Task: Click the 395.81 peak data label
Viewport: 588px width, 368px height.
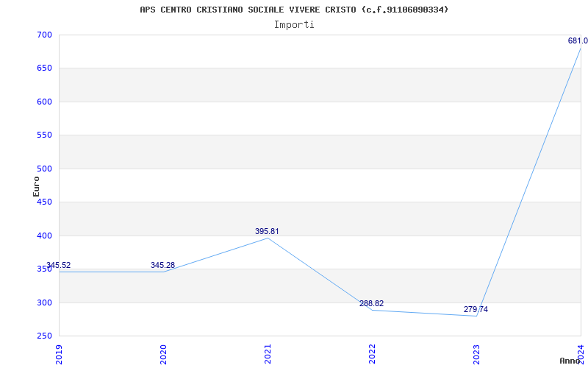Action: (x=267, y=232)
